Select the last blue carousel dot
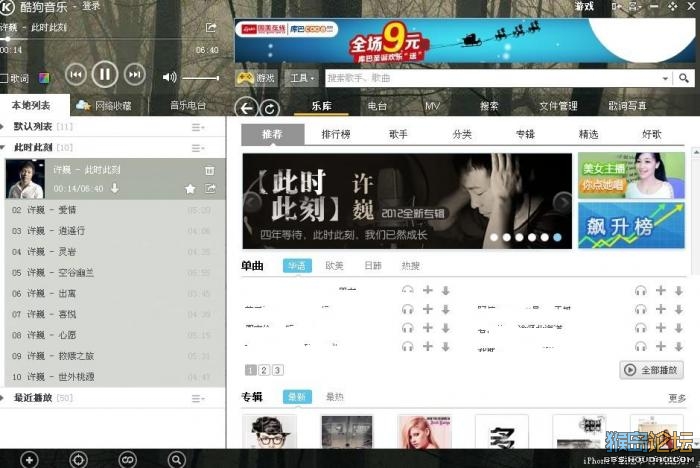700x468 pixels. pos(557,238)
